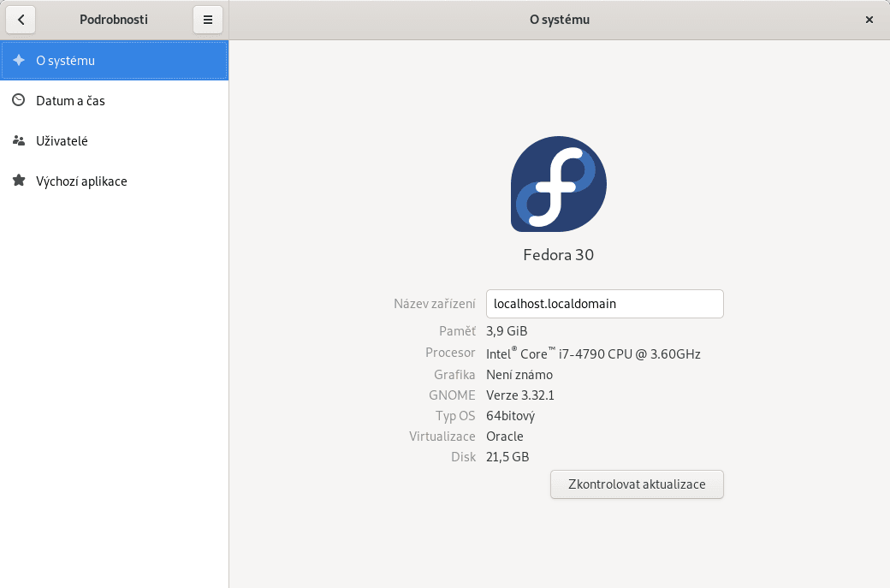Image resolution: width=890 pixels, height=588 pixels.
Task: Select Datum a čas in the sidebar
Action: pyautogui.click(x=69, y=100)
